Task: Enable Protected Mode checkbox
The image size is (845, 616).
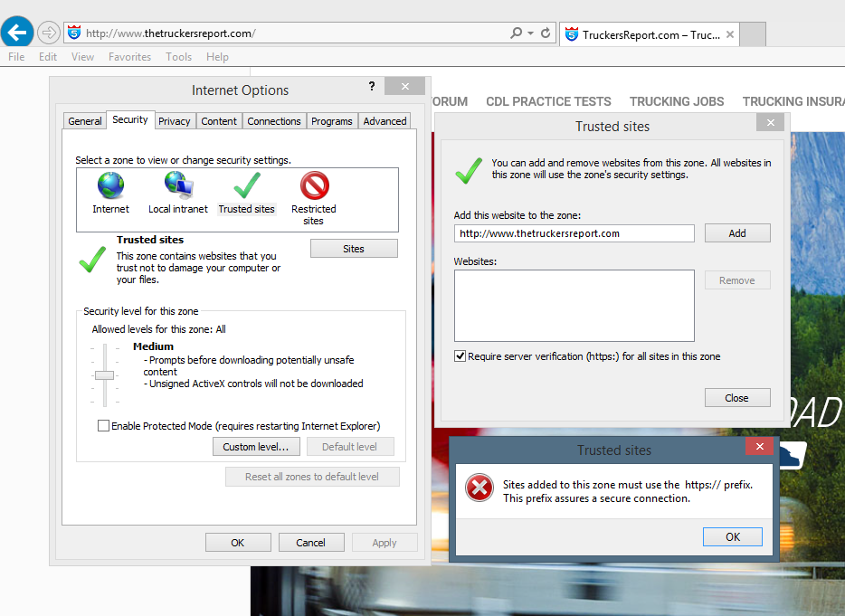Action: click(104, 426)
